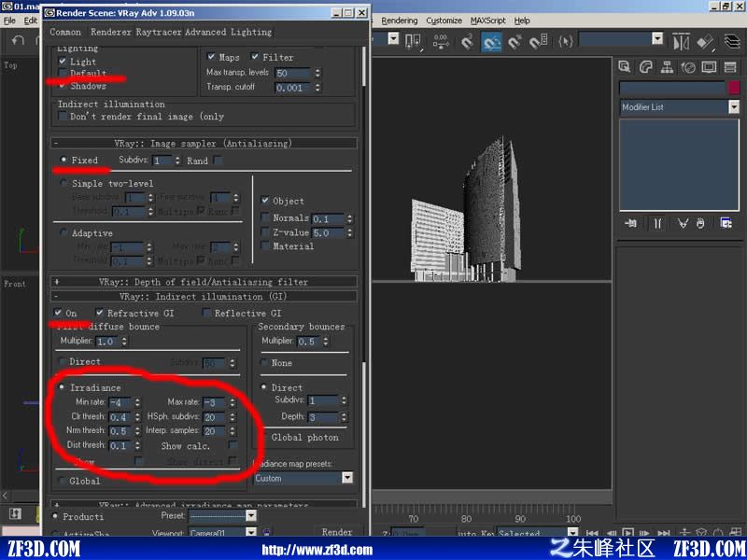Open the MAXScript menu
Screen dimensions: 747x560
pyautogui.click(x=487, y=21)
